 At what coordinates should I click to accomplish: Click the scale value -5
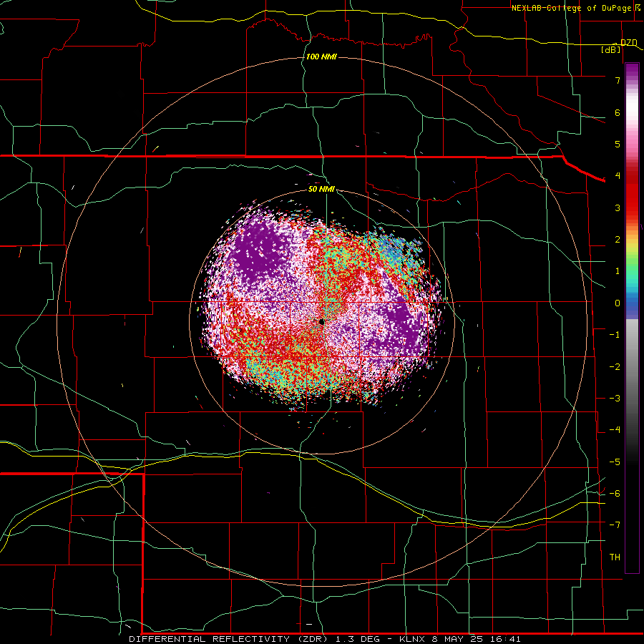(x=615, y=462)
